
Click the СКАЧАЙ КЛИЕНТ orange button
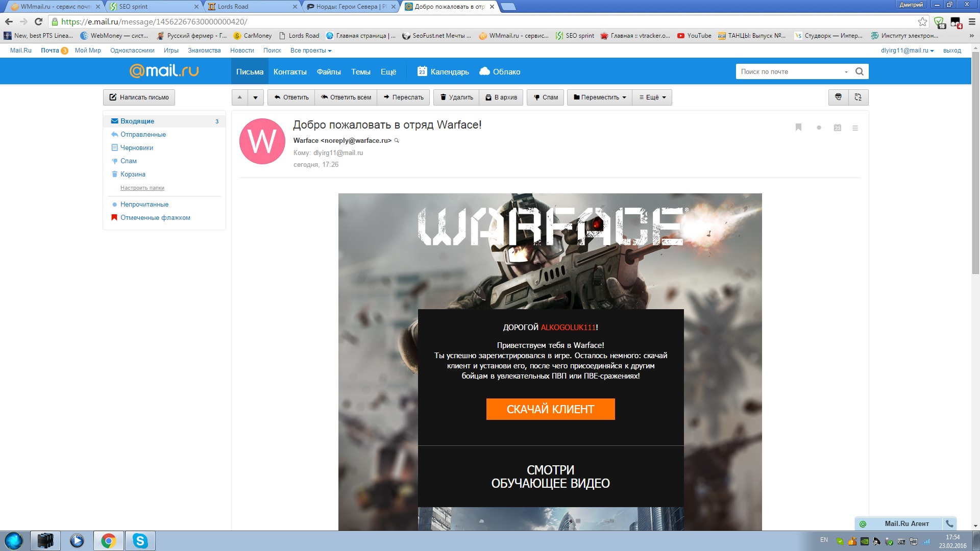pos(550,409)
